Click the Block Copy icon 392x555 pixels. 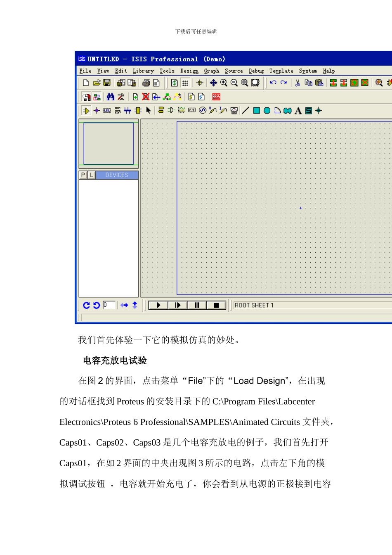[333, 83]
